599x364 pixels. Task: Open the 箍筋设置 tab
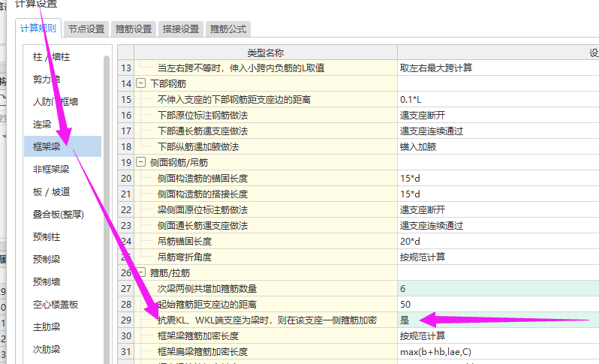pos(134,29)
